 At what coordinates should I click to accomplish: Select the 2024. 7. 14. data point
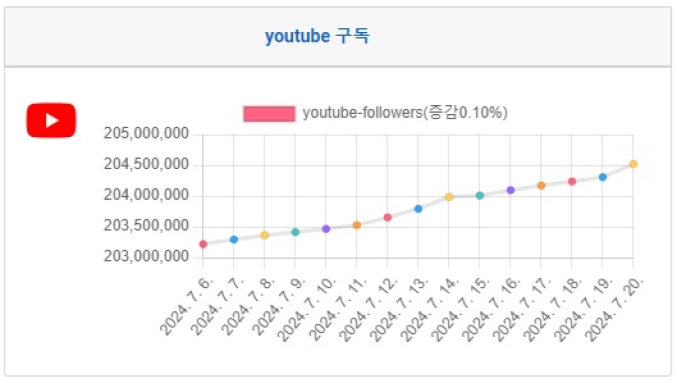click(x=449, y=197)
